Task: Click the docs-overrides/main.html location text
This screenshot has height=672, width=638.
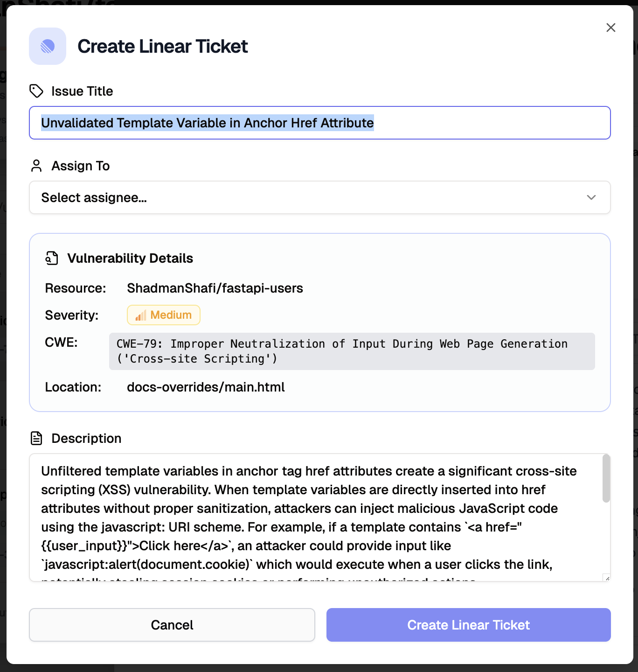Action: [206, 387]
